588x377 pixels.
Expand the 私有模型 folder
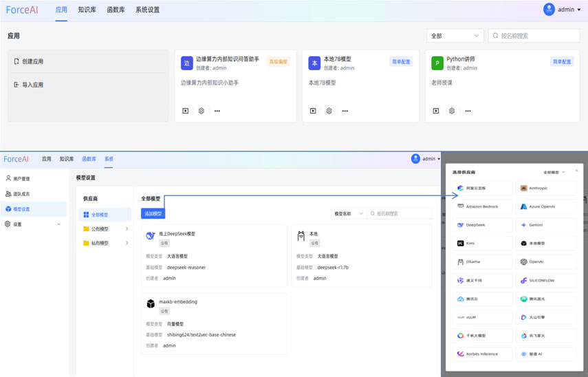tap(105, 243)
